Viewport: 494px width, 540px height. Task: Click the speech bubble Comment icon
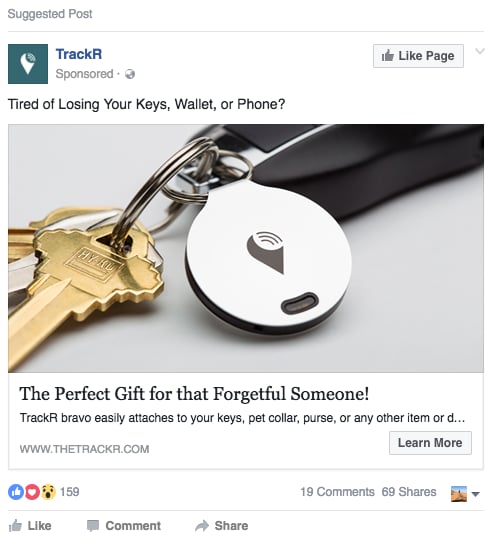tap(93, 526)
